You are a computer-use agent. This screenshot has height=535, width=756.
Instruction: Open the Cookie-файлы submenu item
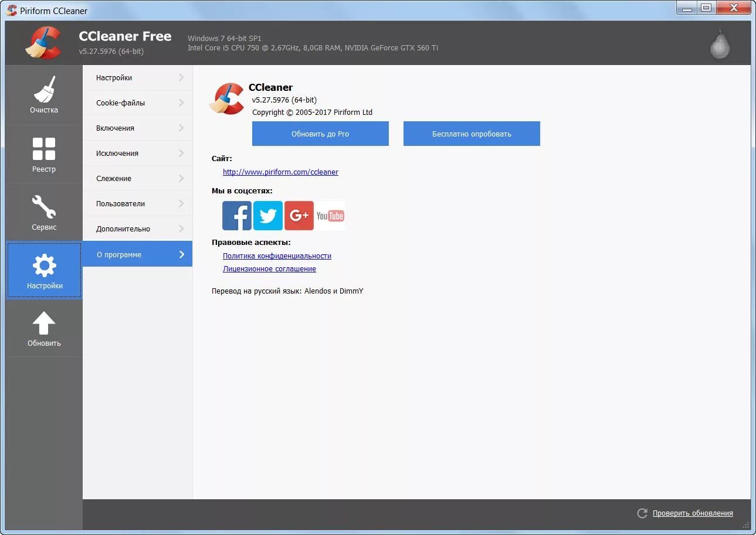[x=137, y=103]
